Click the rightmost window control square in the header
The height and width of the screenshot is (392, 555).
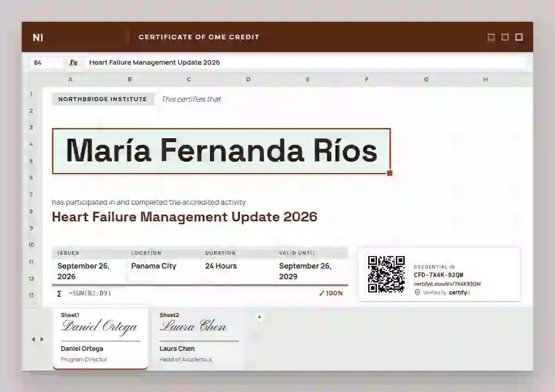(x=519, y=37)
